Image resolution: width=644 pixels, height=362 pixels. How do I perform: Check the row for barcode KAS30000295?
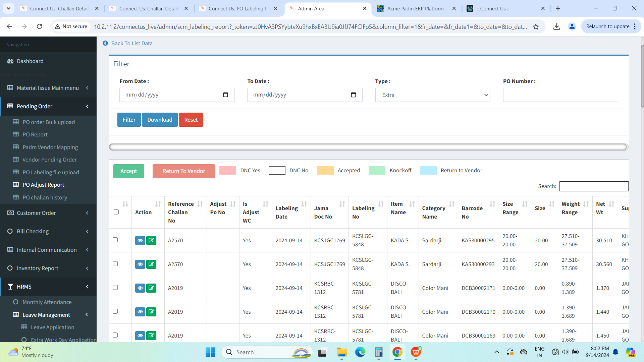click(x=115, y=240)
